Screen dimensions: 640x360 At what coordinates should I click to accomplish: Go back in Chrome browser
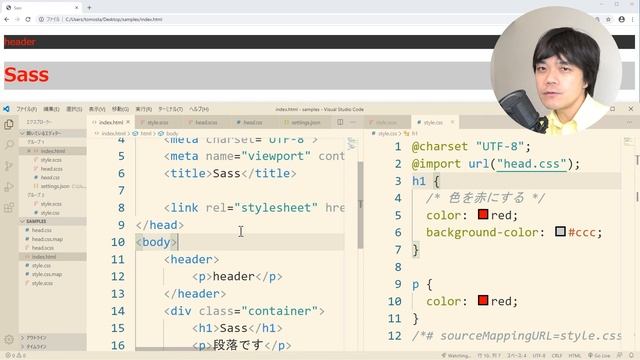tap(7, 19)
